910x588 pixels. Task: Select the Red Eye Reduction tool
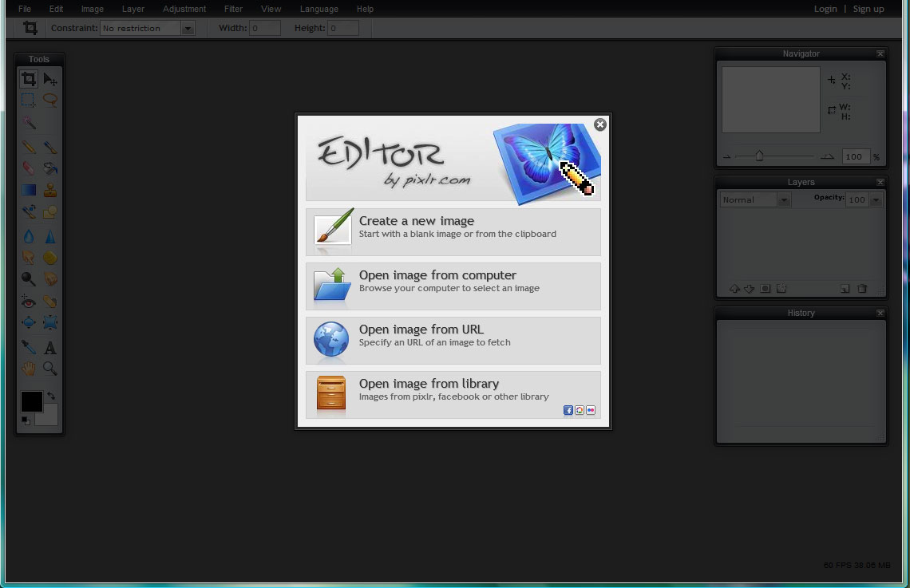tap(29, 301)
